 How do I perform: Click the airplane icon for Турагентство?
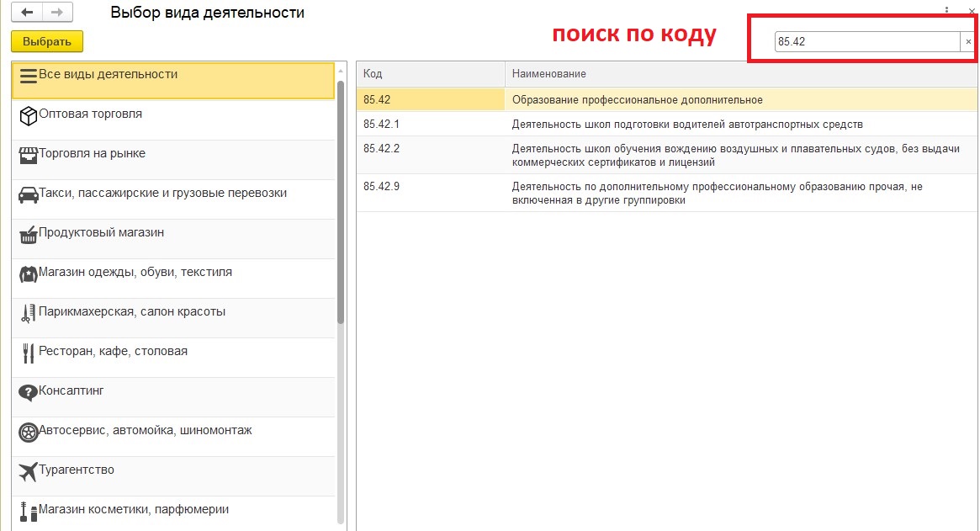[28, 472]
